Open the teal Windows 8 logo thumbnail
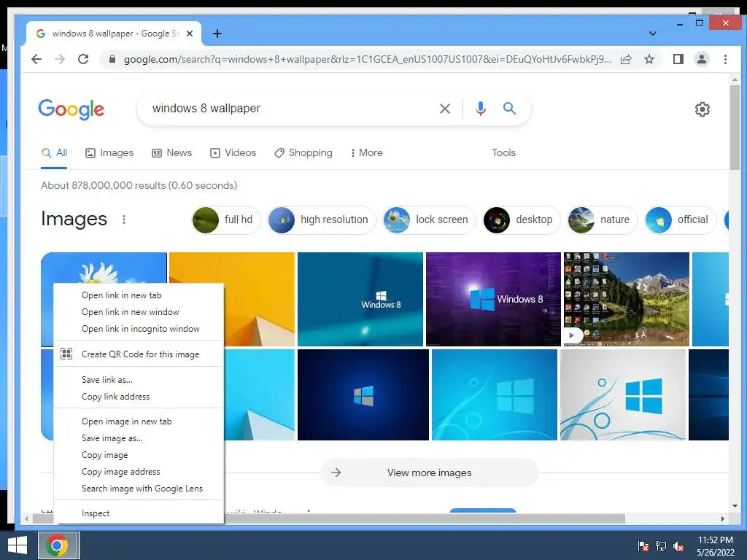The height and width of the screenshot is (560, 747). [x=360, y=299]
